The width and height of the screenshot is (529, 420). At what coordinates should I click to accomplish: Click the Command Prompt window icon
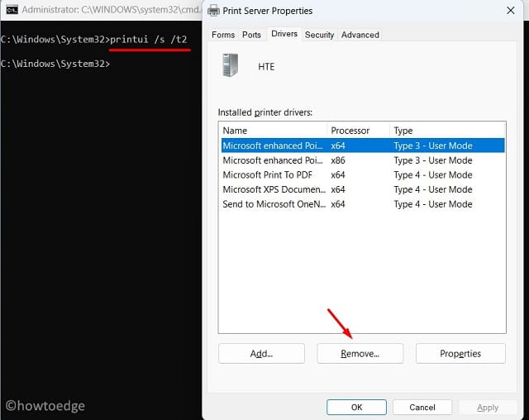[11, 10]
